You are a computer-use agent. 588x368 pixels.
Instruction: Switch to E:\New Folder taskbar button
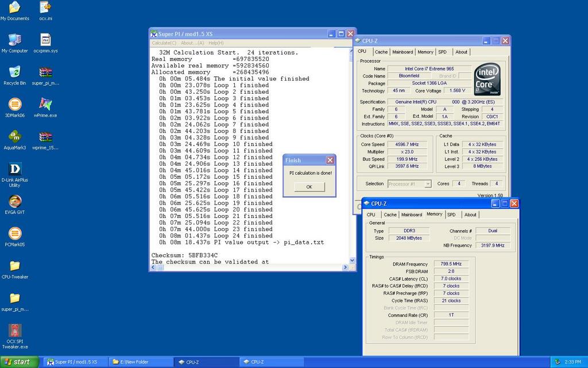(141, 362)
